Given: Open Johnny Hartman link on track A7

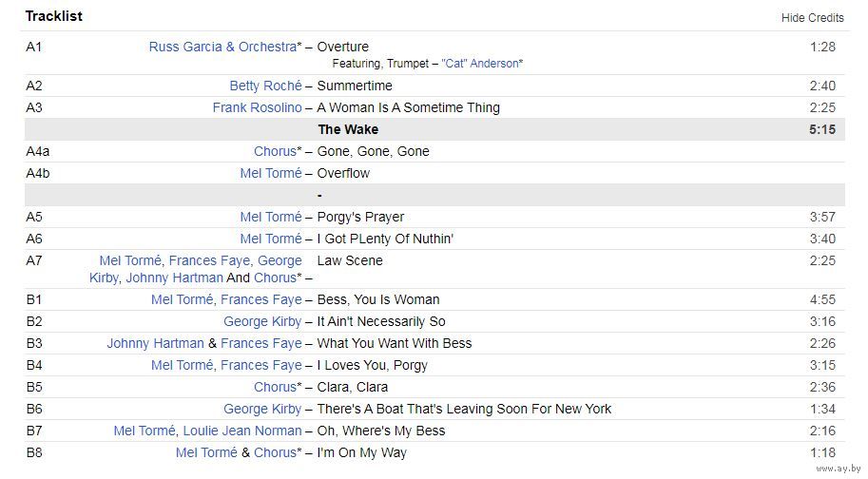Looking at the screenshot, I should click(174, 278).
